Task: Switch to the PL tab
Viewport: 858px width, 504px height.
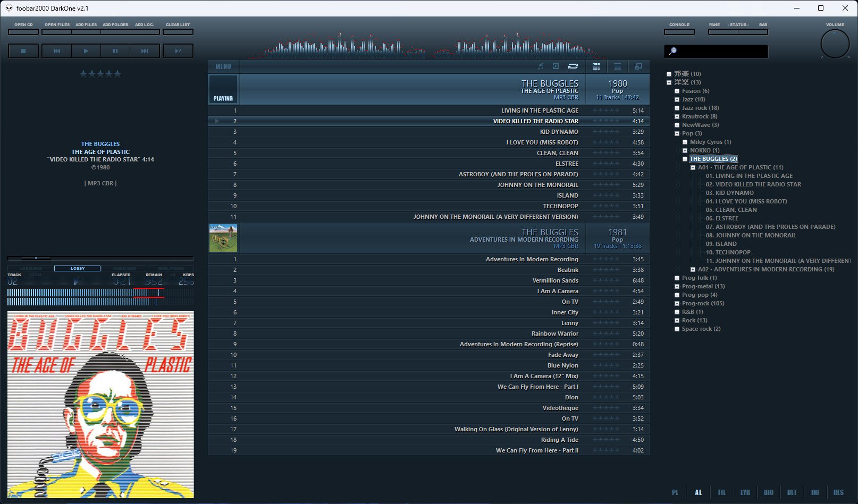Action: tap(675, 492)
